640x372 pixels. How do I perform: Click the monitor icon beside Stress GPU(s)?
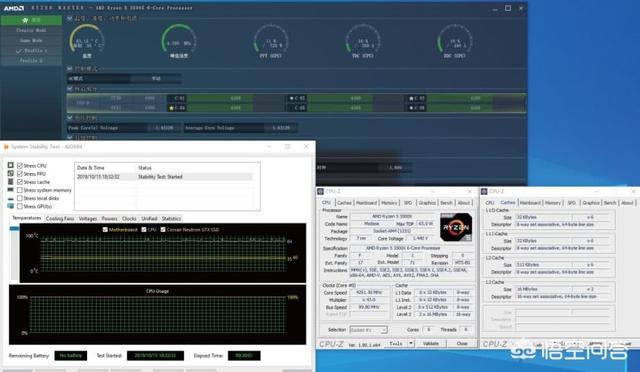[x=11, y=206]
